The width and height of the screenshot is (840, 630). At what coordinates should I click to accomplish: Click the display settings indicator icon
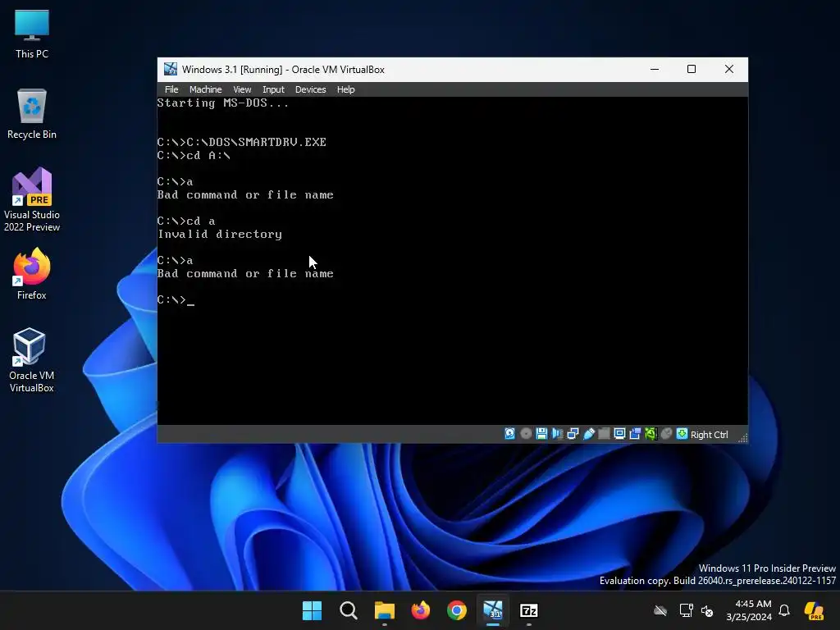[x=620, y=434]
